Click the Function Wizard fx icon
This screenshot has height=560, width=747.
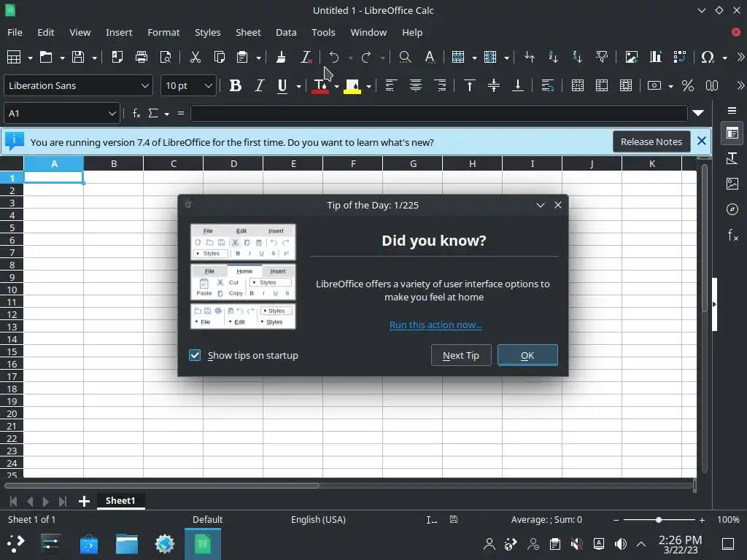[136, 113]
